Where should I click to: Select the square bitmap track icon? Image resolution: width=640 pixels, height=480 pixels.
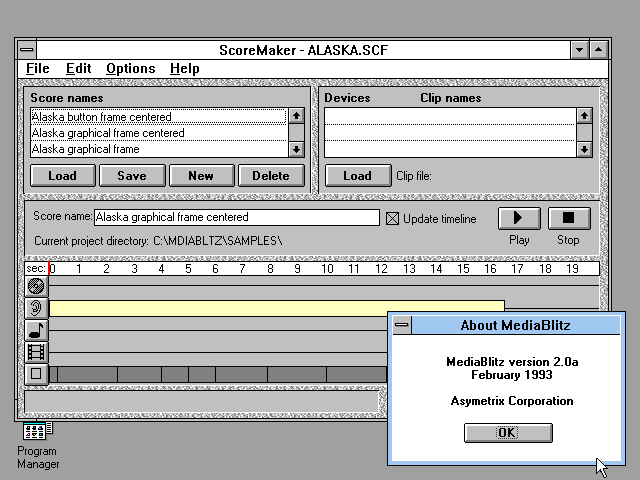click(36, 374)
